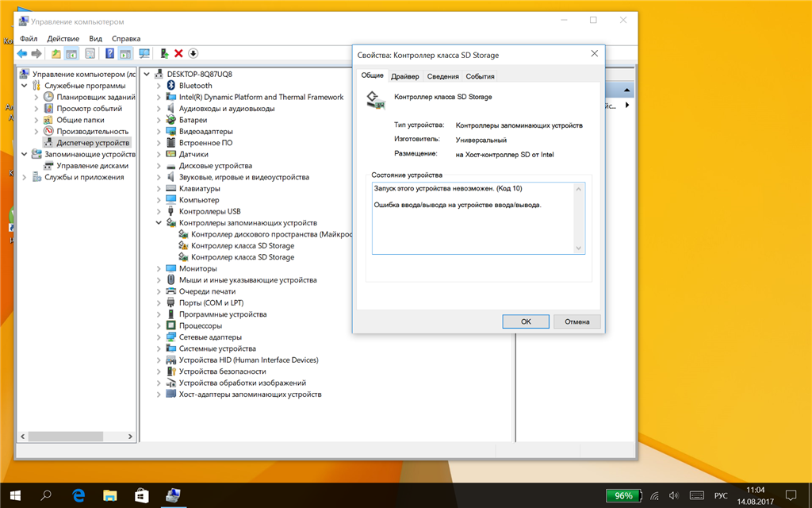Expand the Дисковые устройства category
This screenshot has height=508, width=812.
click(159, 165)
